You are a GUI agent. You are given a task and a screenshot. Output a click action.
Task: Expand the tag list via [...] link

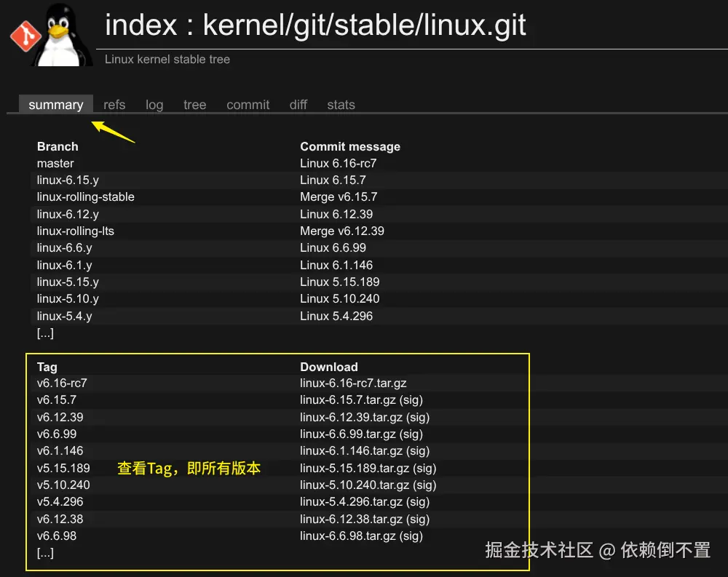point(45,553)
